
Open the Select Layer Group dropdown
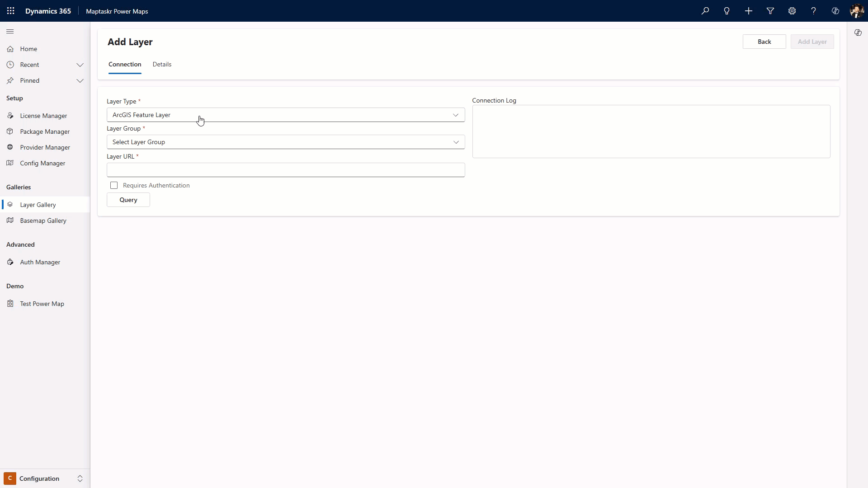point(456,142)
